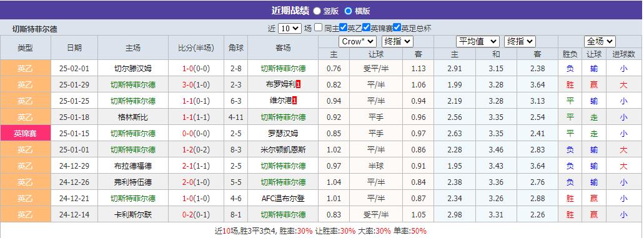The image size is (644, 238).
Task: Open the 终指 dropdown next to Crow*
Action: (397, 41)
